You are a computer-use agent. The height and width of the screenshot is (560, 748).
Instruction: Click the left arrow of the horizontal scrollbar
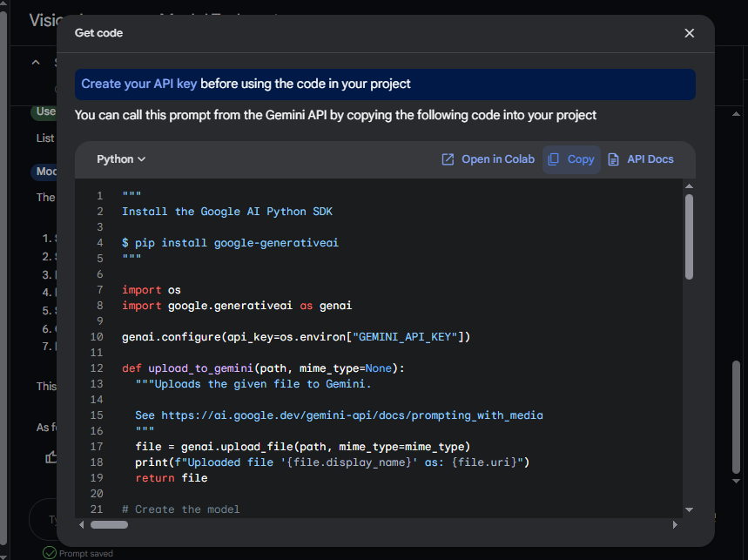click(82, 524)
